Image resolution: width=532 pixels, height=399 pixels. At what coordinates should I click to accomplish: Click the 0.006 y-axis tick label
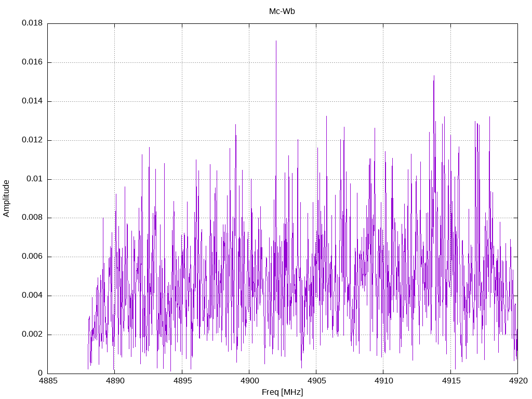click(x=32, y=257)
